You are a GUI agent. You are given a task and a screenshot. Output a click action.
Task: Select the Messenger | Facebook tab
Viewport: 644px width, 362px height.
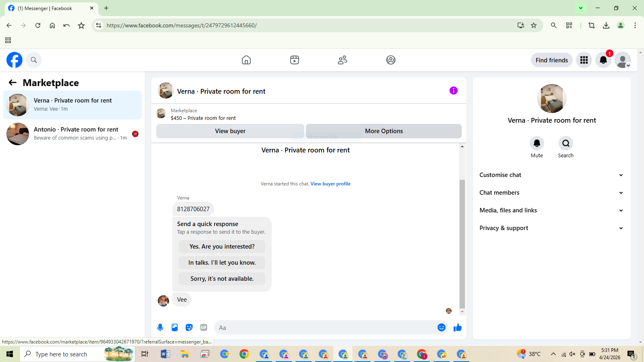51,8
